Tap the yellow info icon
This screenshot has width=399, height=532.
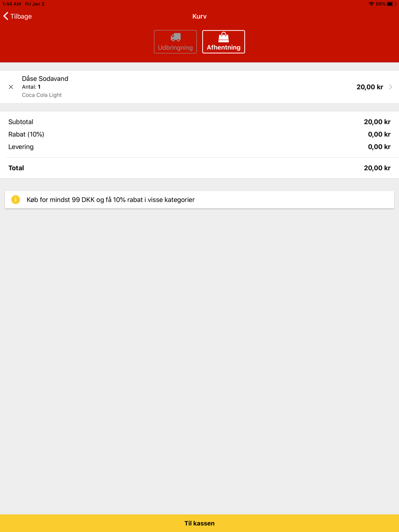tap(16, 200)
